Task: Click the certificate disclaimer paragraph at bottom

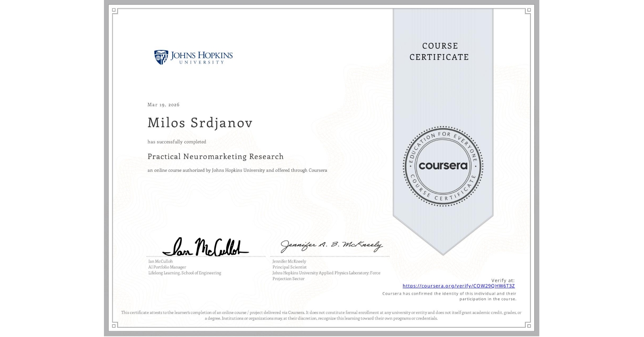Action: 321,315
